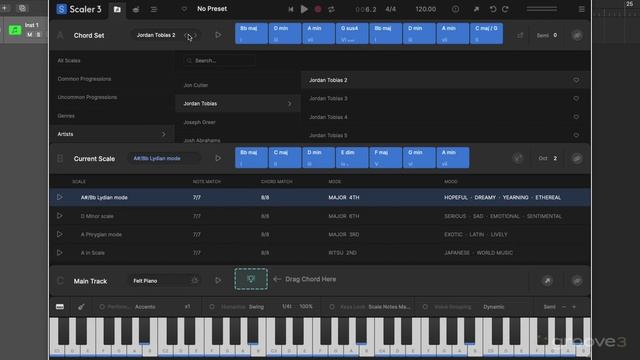Expand Jordan Tobias artist chevron

pos(289,104)
